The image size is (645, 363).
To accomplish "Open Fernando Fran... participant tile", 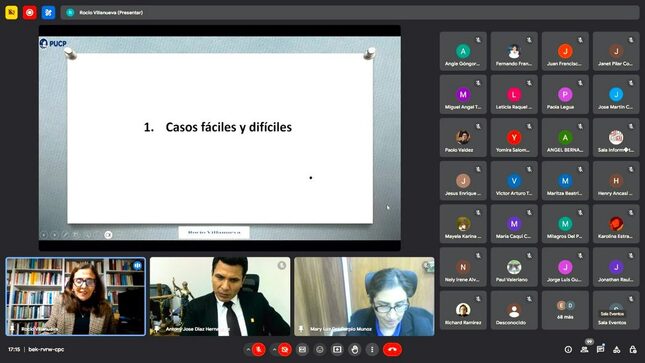I will point(514,51).
